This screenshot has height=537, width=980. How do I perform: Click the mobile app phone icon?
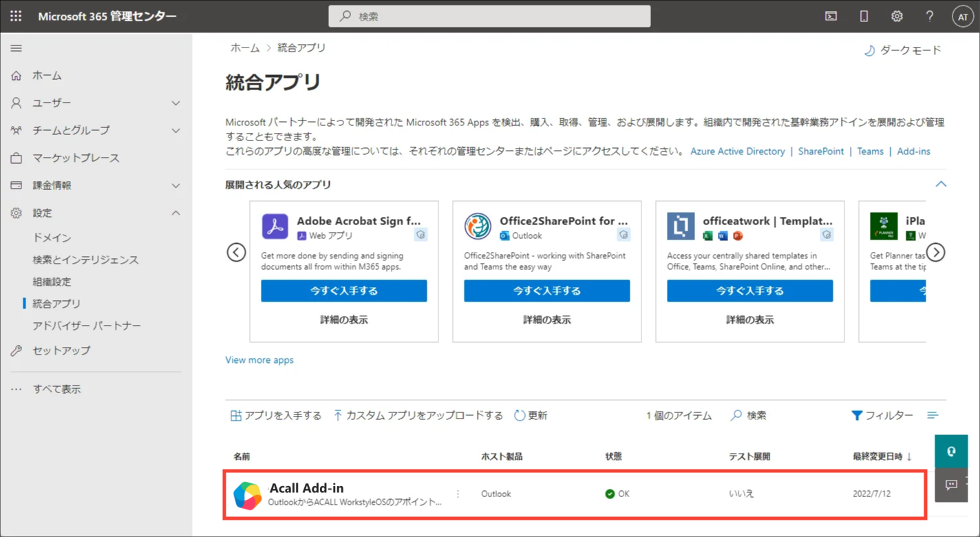point(864,17)
